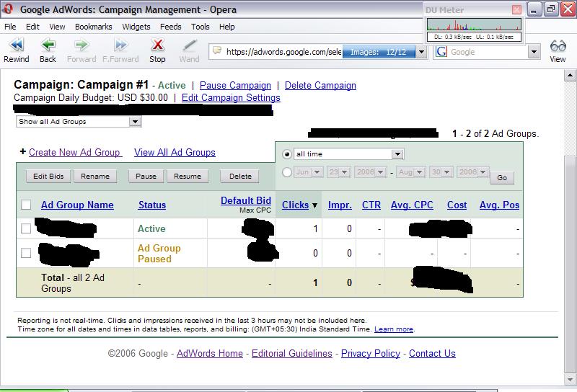577x392 pixels.
Task: Click the page icon in address bar
Action: pos(217,50)
